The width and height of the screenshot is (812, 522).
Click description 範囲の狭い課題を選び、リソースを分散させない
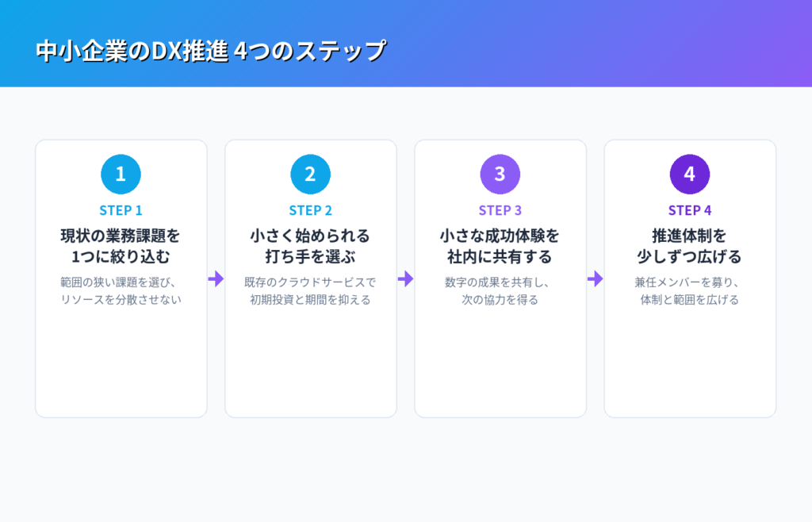[x=121, y=291]
